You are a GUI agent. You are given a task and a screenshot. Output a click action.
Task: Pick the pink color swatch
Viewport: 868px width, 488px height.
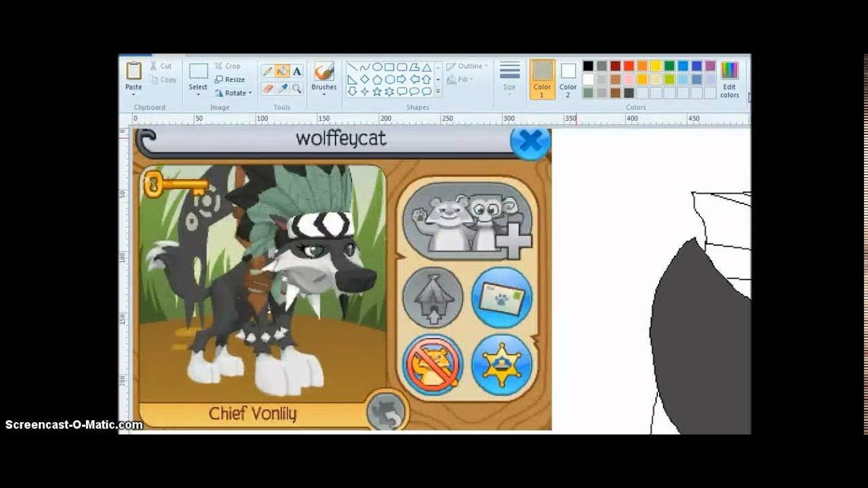629,79
